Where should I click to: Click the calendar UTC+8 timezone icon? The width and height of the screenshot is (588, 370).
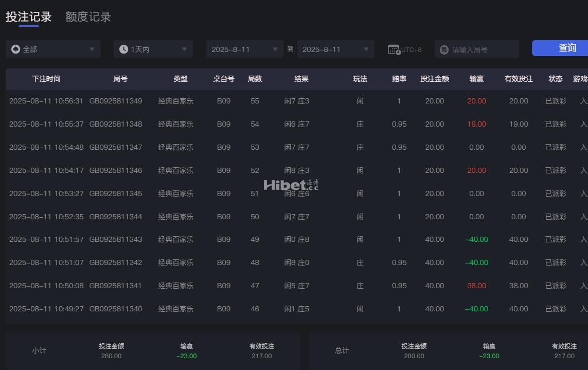point(394,50)
